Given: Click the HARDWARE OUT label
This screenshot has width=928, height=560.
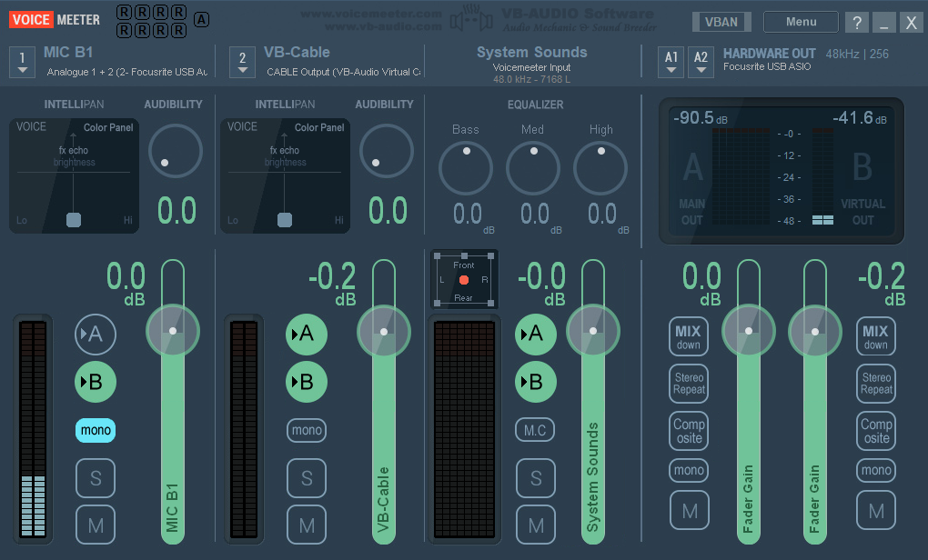Looking at the screenshot, I should (x=770, y=54).
